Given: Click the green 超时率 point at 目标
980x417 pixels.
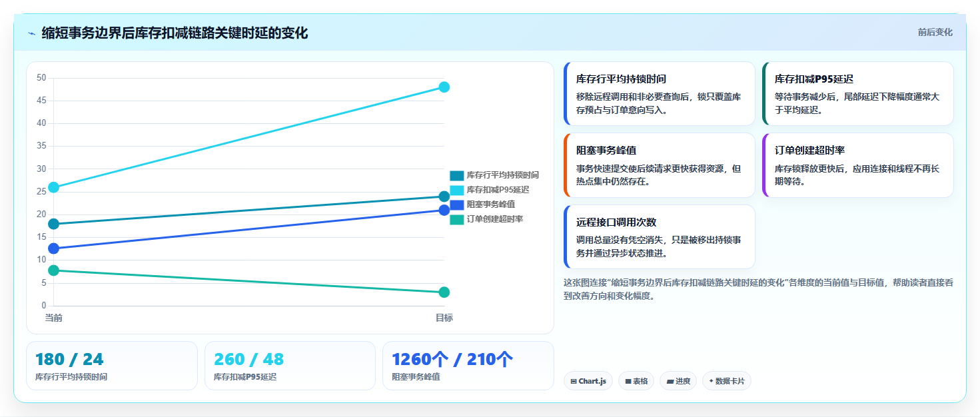Looking at the screenshot, I should 444,292.
